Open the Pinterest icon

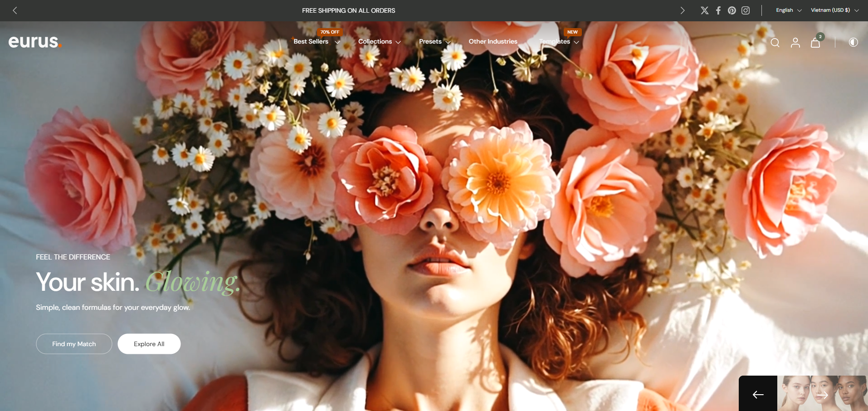732,10
